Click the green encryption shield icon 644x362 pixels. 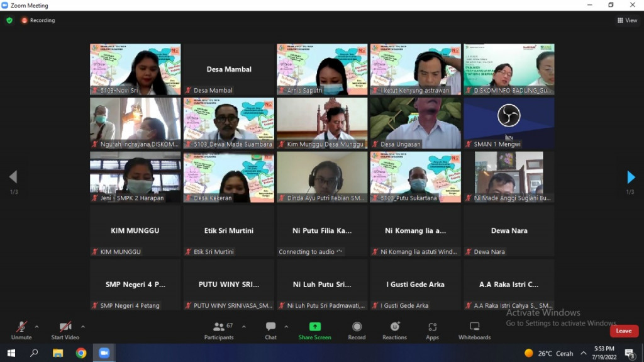coord(9,20)
